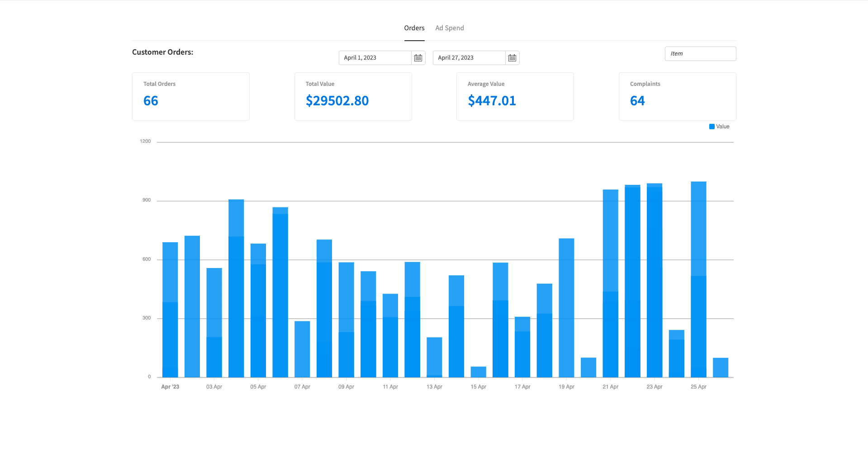
Task: Select the 25 Apr bar in chart
Action: [698, 279]
